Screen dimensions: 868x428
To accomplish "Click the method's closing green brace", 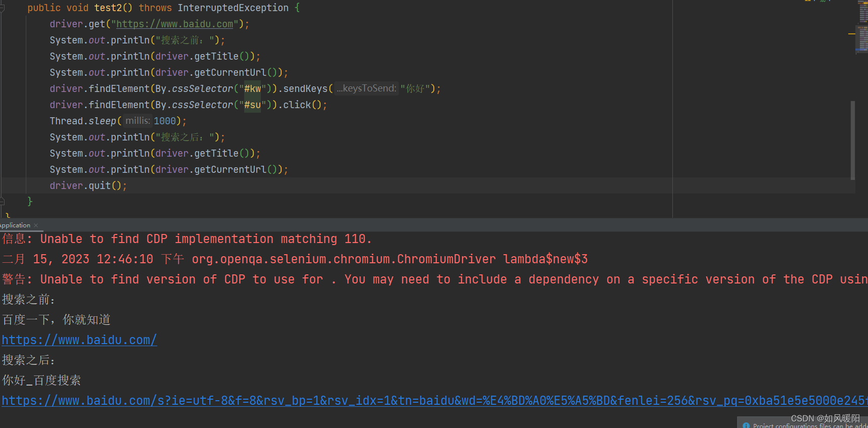I will pos(30,202).
